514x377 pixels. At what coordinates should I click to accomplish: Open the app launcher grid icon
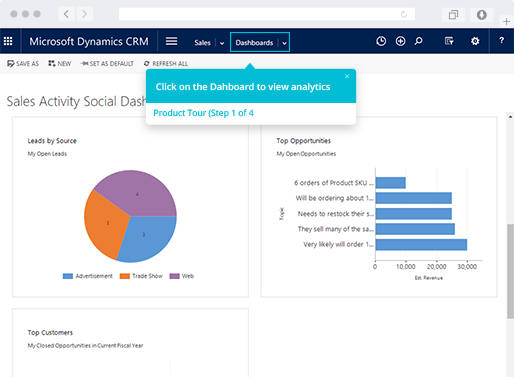pos(8,41)
